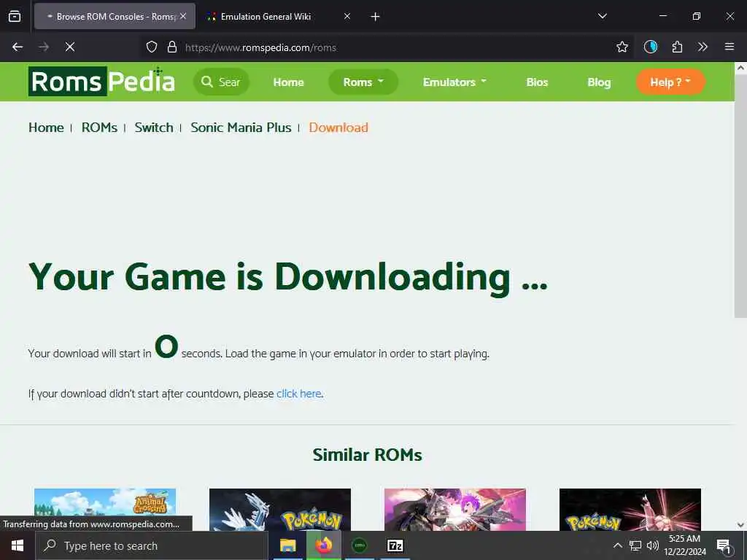Click the page vertical scrollbar thumb
The width and height of the screenshot is (747, 560).
click(740, 195)
